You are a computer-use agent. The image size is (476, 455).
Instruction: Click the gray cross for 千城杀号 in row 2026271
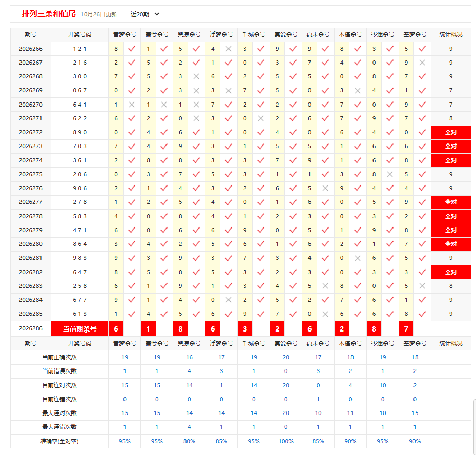[x=261, y=118]
